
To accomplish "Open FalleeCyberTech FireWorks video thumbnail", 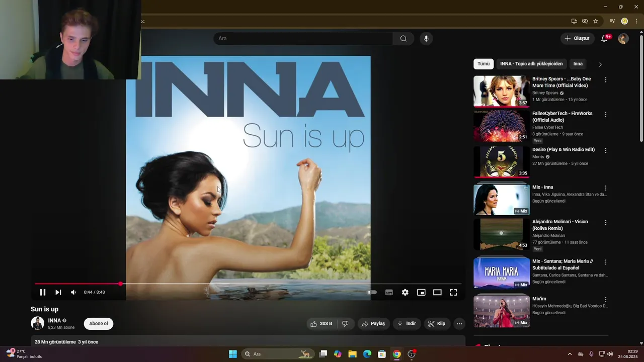I will click(x=501, y=126).
